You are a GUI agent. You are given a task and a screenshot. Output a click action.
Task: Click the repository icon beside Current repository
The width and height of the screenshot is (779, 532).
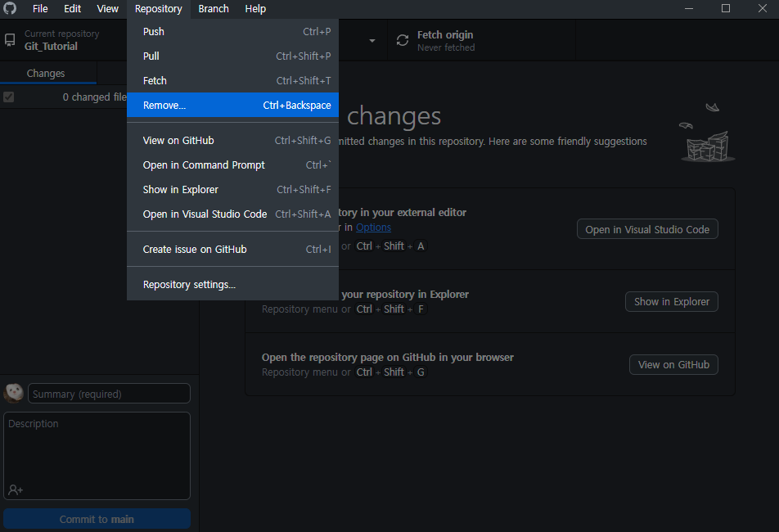pos(10,40)
